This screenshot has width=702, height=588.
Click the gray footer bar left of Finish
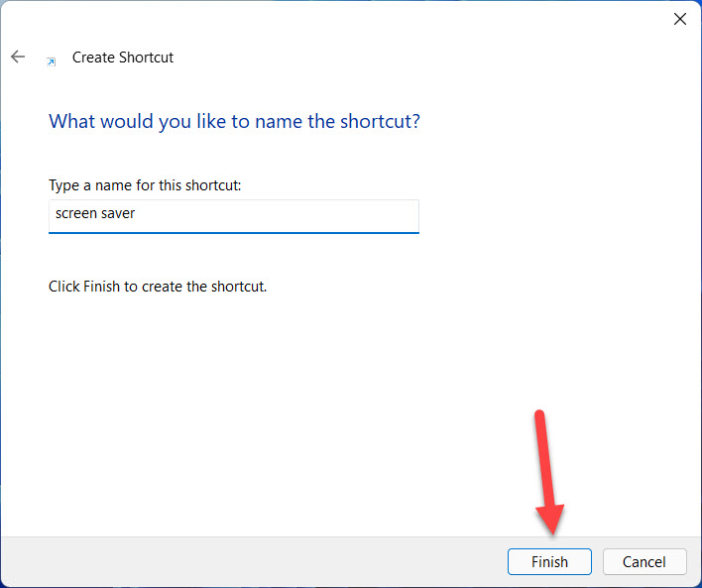(x=248, y=561)
